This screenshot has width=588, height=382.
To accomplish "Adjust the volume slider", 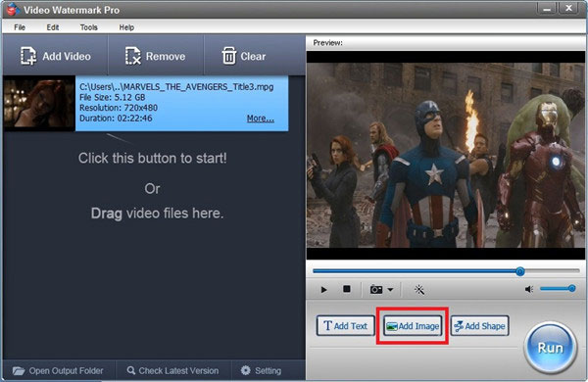I will [558, 288].
